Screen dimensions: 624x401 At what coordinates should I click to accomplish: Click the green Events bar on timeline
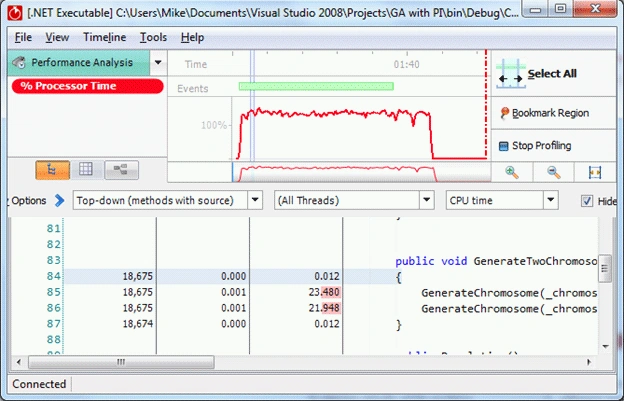pos(316,86)
